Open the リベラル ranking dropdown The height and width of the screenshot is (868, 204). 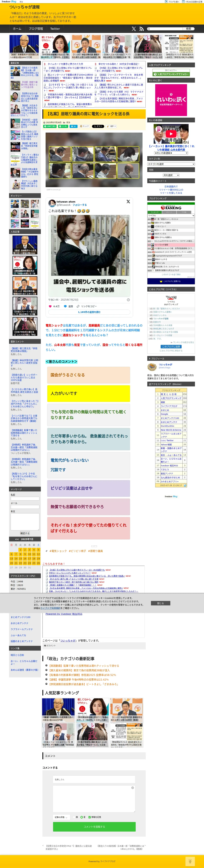click(171, 215)
